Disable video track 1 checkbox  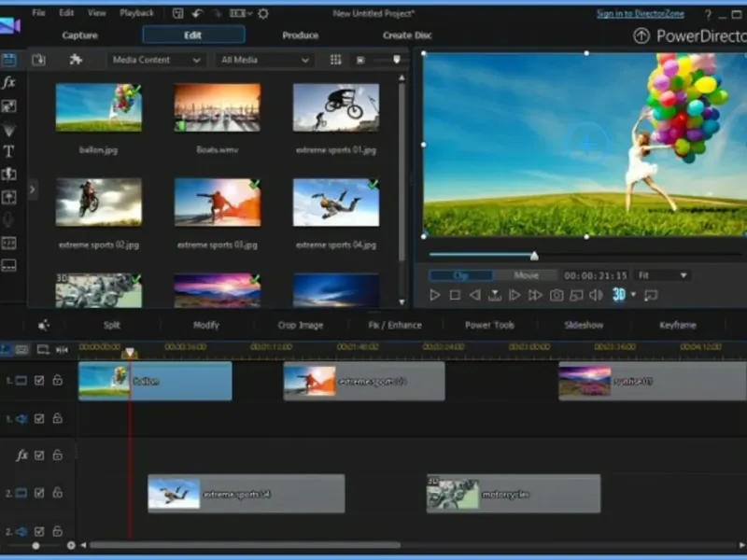tap(39, 381)
